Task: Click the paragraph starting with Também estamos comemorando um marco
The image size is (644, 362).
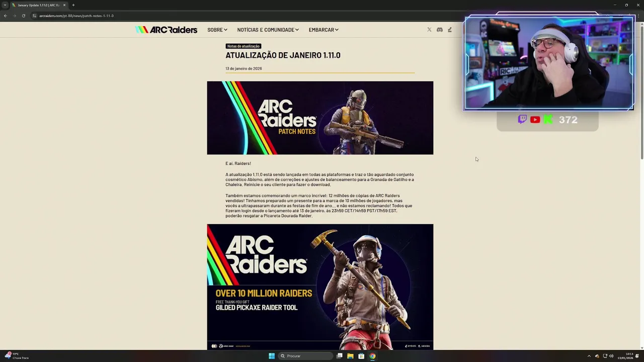Action: tap(319, 206)
